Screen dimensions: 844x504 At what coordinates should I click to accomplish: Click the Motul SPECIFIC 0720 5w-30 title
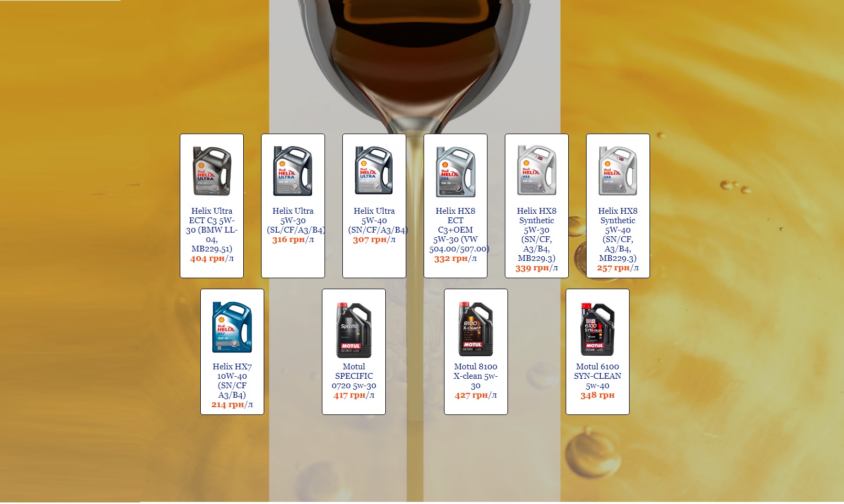[354, 376]
